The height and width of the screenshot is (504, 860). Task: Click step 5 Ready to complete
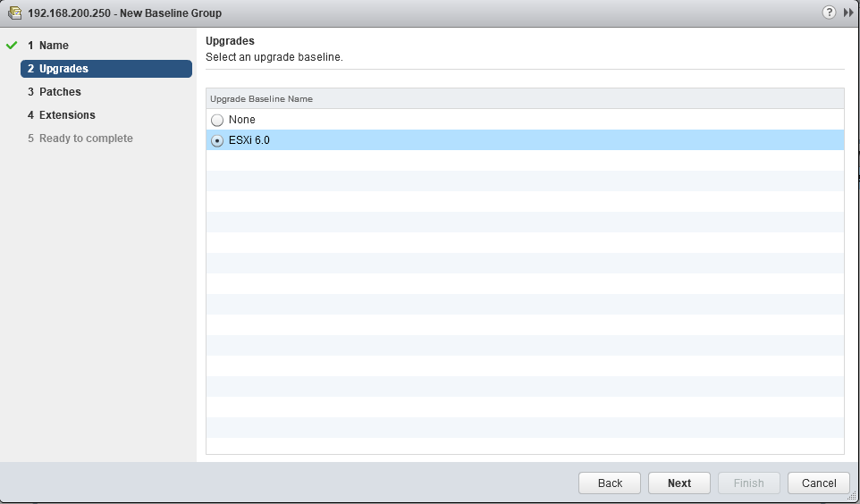(x=86, y=139)
